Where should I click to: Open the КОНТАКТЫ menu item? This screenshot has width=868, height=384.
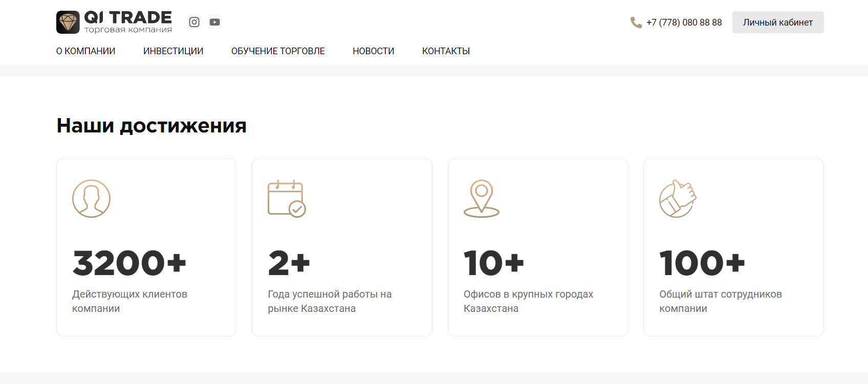coord(446,51)
